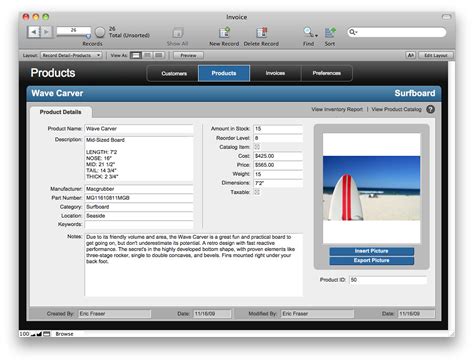Click the Delete Record icon
This screenshot has height=363, width=474.
pyautogui.click(x=262, y=32)
